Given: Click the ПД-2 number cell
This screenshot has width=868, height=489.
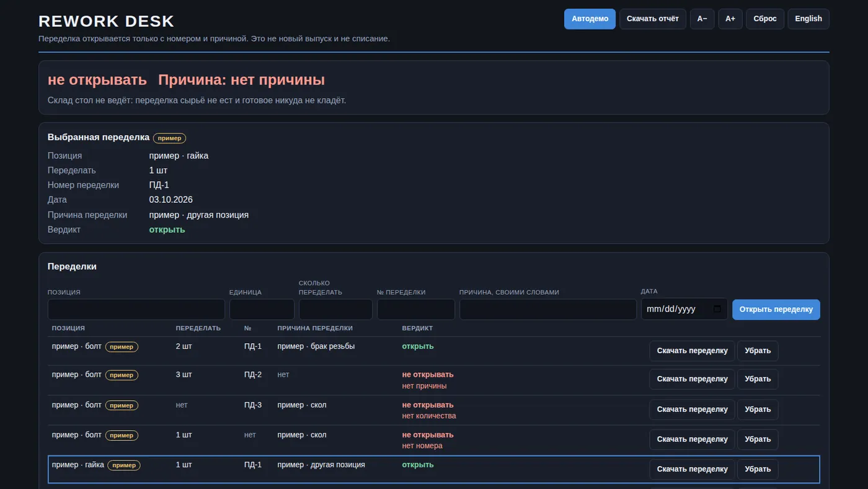Looking at the screenshot, I should point(253,375).
